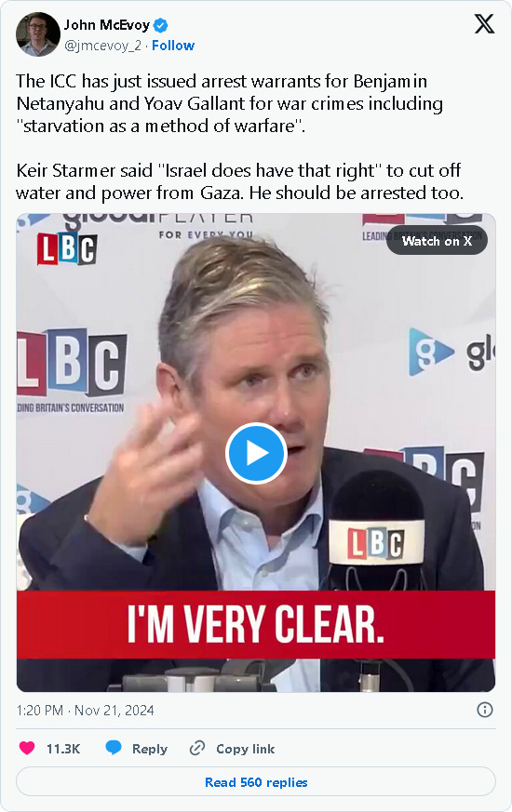Play the embedded LBC video

[256, 453]
